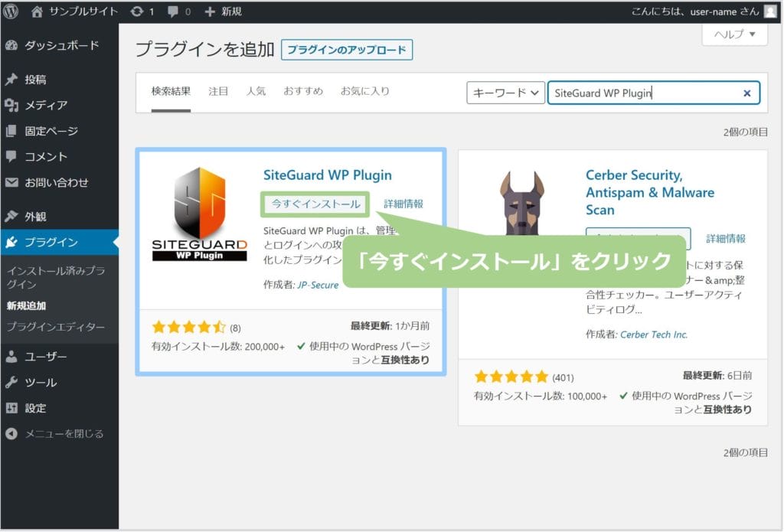Click the user avatar icon
This screenshot has height=532, width=784.
[770, 11]
